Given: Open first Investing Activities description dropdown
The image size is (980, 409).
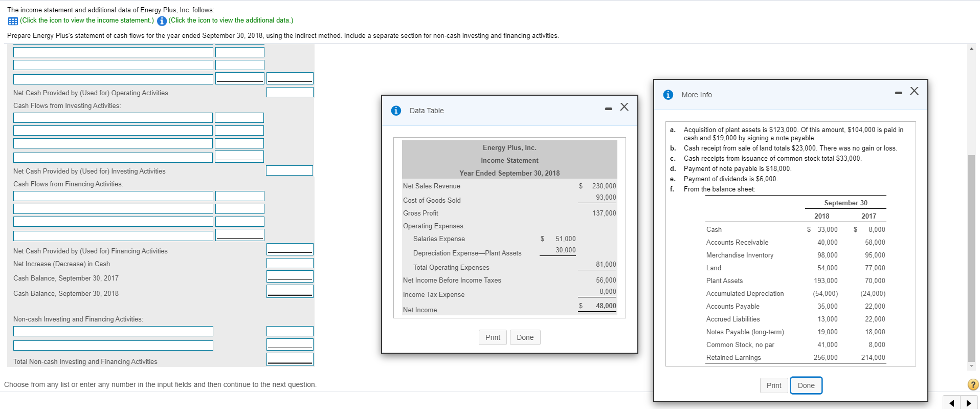Looking at the screenshot, I should point(113,118).
